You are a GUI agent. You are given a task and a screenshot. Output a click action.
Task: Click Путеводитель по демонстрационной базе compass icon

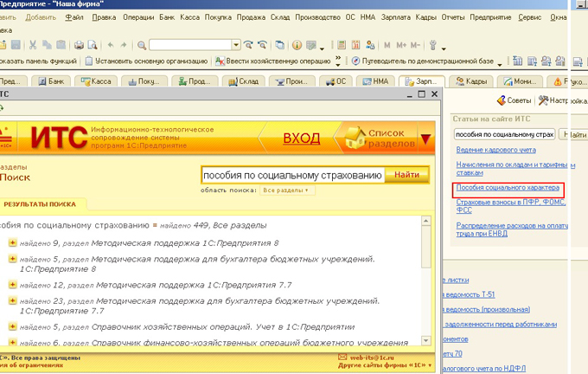[x=355, y=61]
